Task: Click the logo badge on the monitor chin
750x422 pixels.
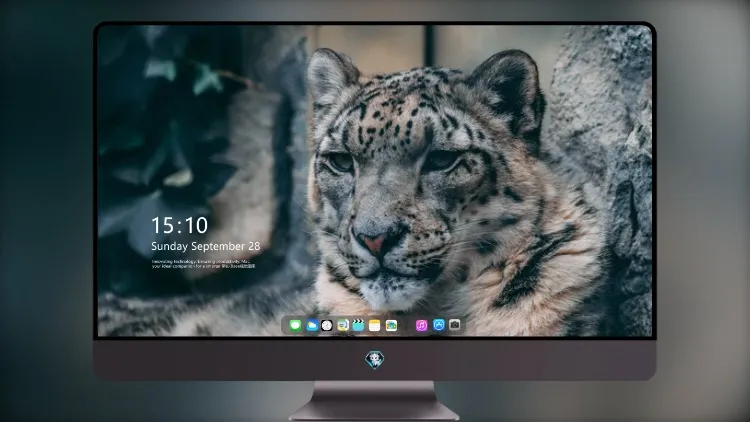Action: [x=375, y=360]
